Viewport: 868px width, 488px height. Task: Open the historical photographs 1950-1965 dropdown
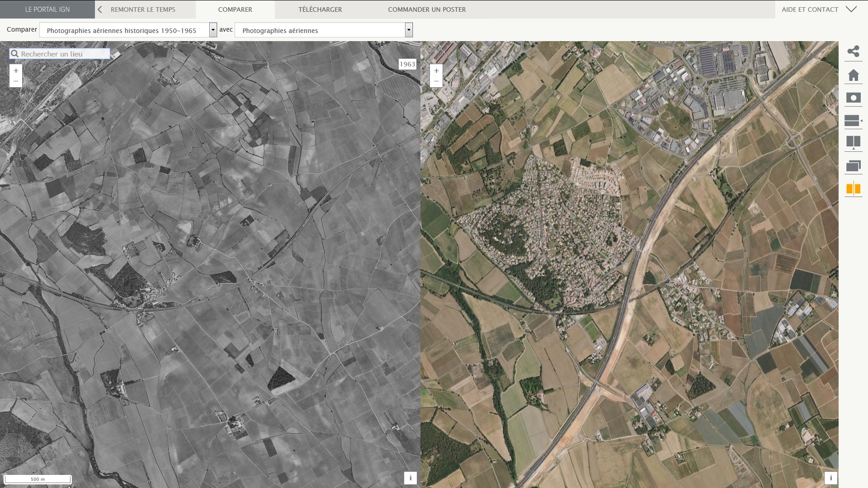click(213, 30)
